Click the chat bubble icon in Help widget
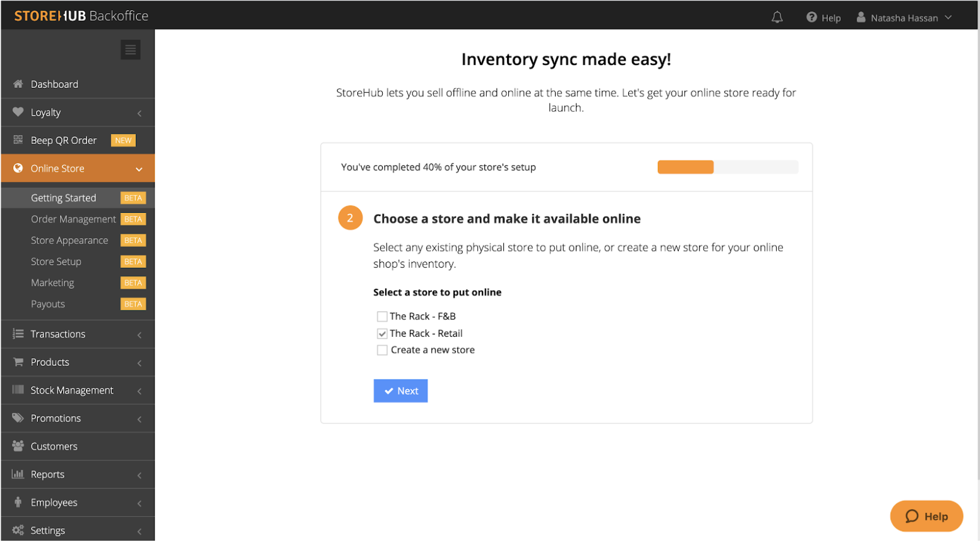Viewport: 980px width, 542px height. [x=912, y=517]
